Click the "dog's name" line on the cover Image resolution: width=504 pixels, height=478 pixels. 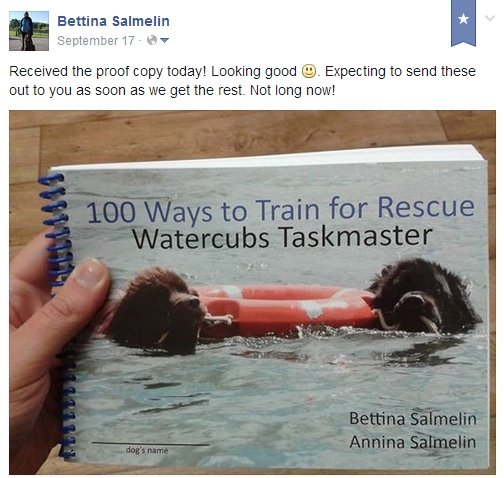click(x=150, y=447)
